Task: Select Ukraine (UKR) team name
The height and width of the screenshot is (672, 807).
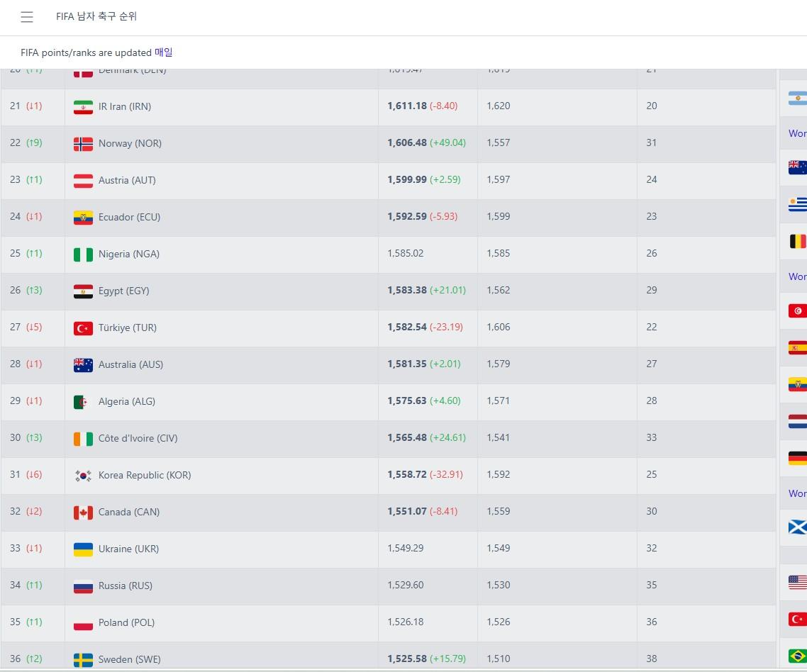Action: tap(128, 549)
